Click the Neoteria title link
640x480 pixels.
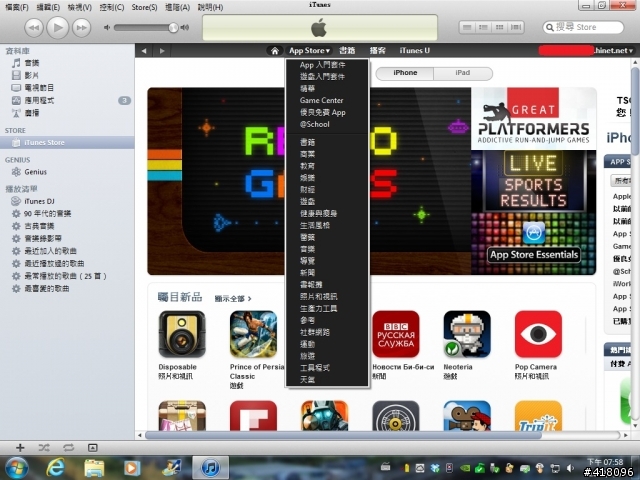point(458,367)
